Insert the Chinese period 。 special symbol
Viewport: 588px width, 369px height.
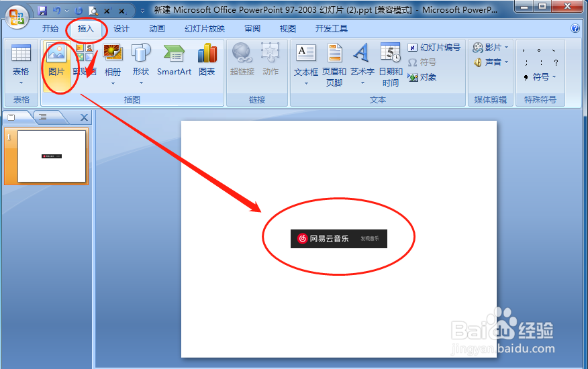pos(539,50)
